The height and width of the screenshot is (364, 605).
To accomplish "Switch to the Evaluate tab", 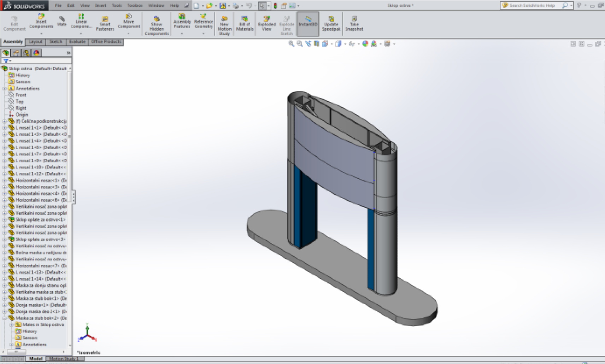I will click(x=77, y=42).
